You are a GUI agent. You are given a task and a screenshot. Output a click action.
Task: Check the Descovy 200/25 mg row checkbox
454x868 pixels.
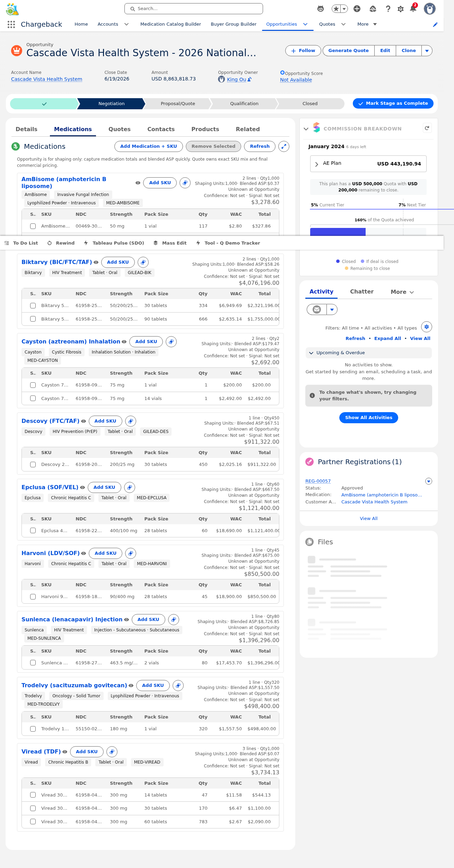(x=33, y=465)
